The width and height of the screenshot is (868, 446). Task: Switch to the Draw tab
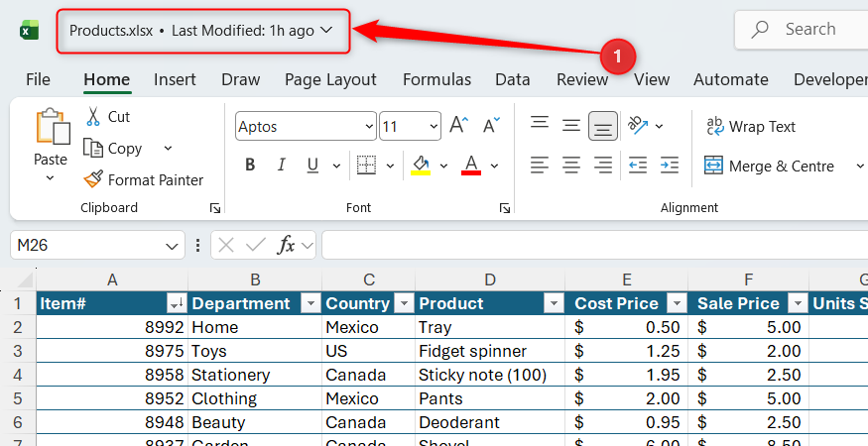click(240, 79)
